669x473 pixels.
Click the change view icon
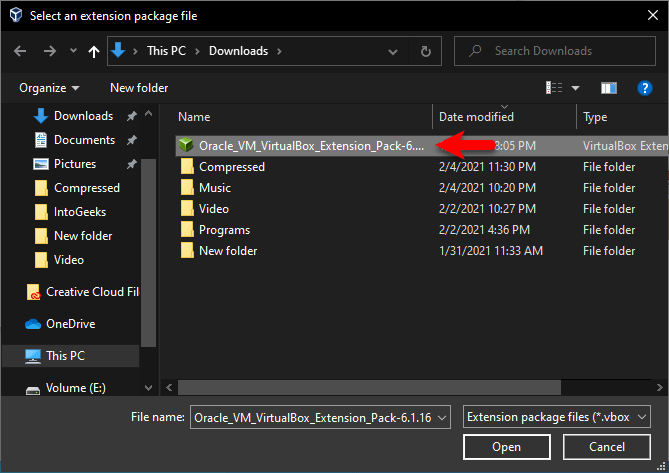click(554, 88)
